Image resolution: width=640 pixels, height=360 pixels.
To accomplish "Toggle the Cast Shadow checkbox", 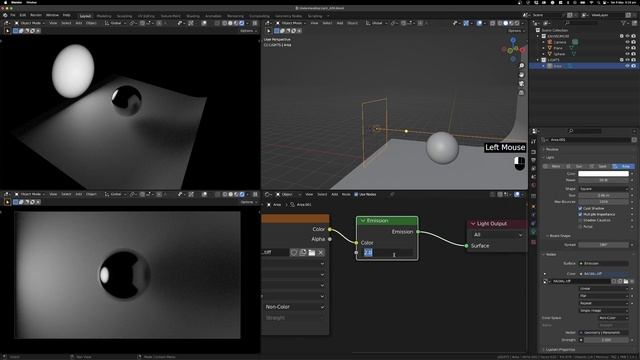I will (580, 208).
